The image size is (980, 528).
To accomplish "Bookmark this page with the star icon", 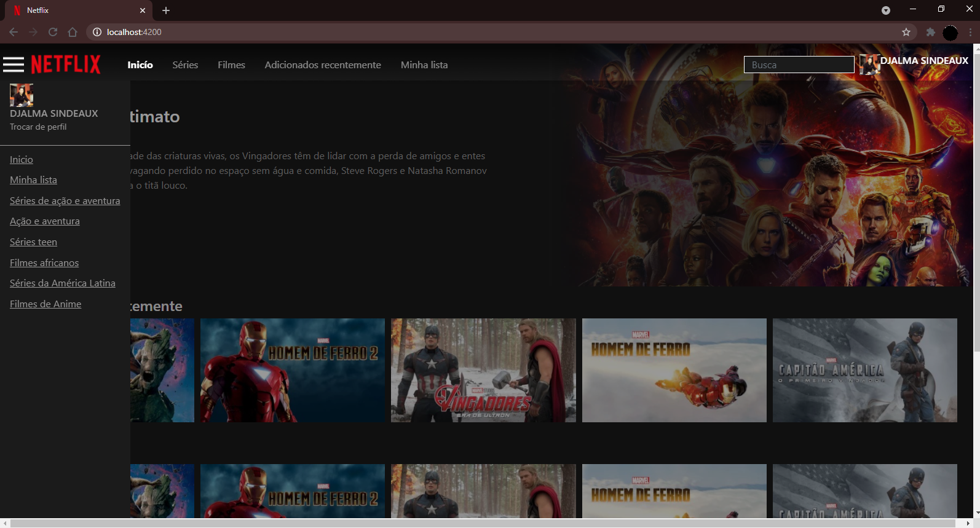I will (906, 32).
